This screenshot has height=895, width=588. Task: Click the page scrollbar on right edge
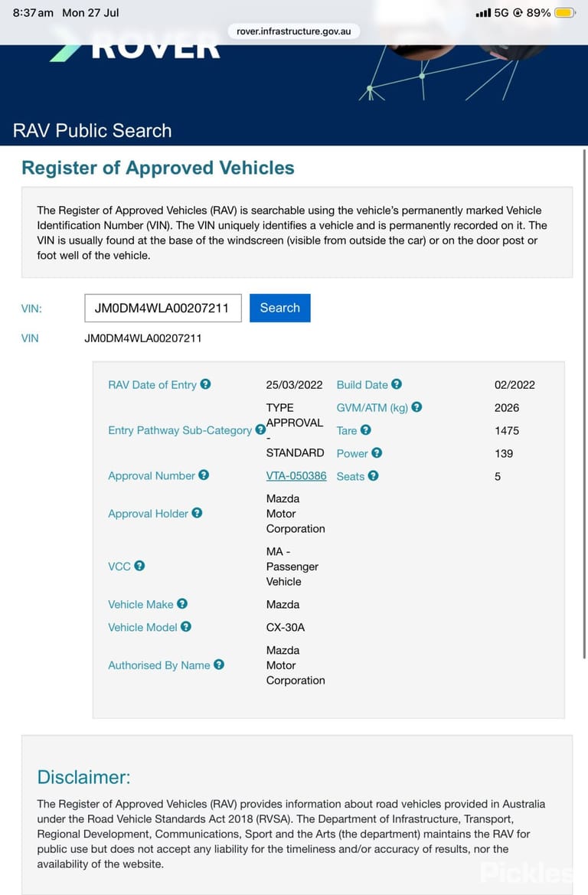(x=584, y=403)
